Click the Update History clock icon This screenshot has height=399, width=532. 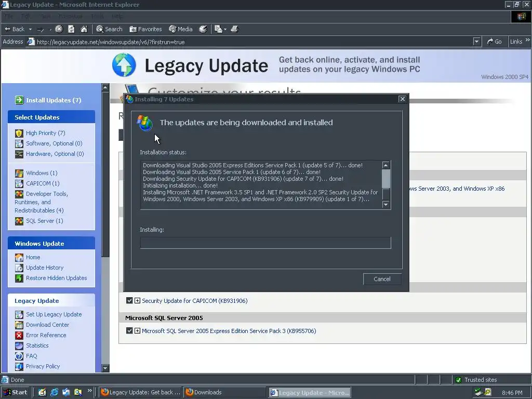(19, 268)
